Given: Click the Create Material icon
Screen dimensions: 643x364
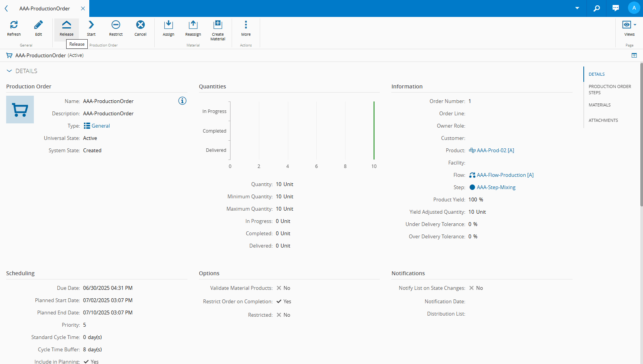Looking at the screenshot, I should [x=218, y=25].
